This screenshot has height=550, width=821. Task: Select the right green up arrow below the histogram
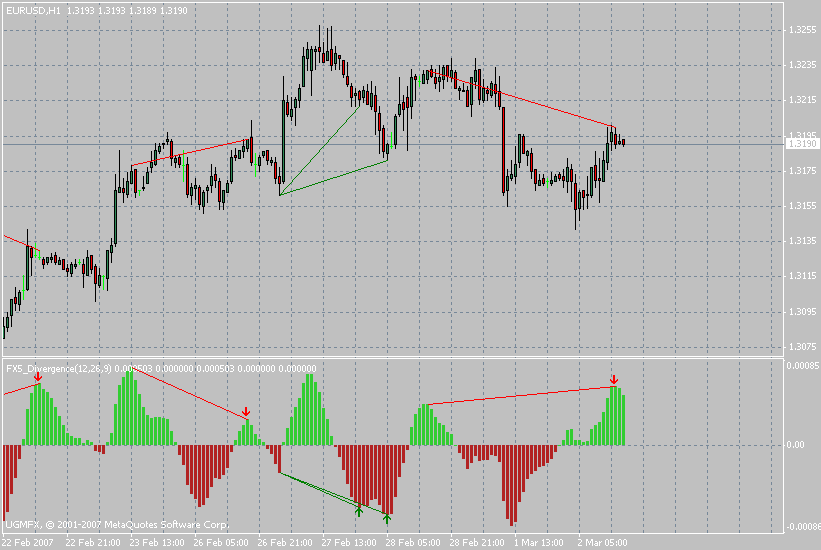click(x=387, y=518)
